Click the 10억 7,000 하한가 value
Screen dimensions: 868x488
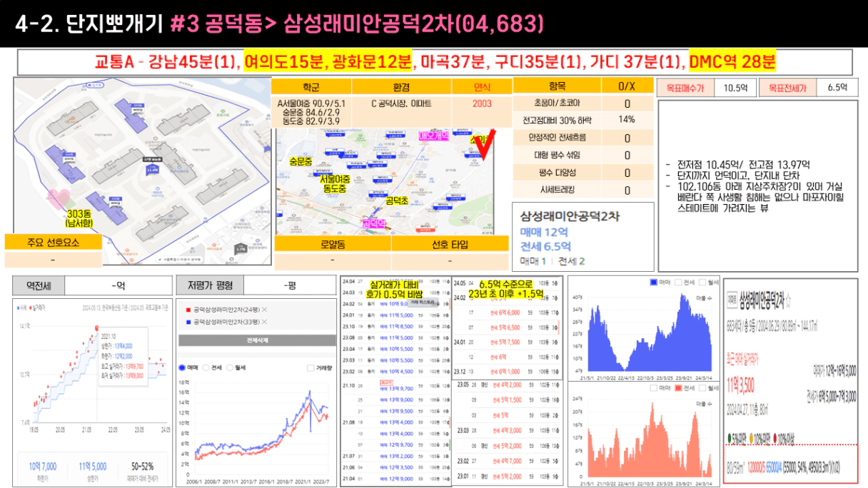click(42, 465)
